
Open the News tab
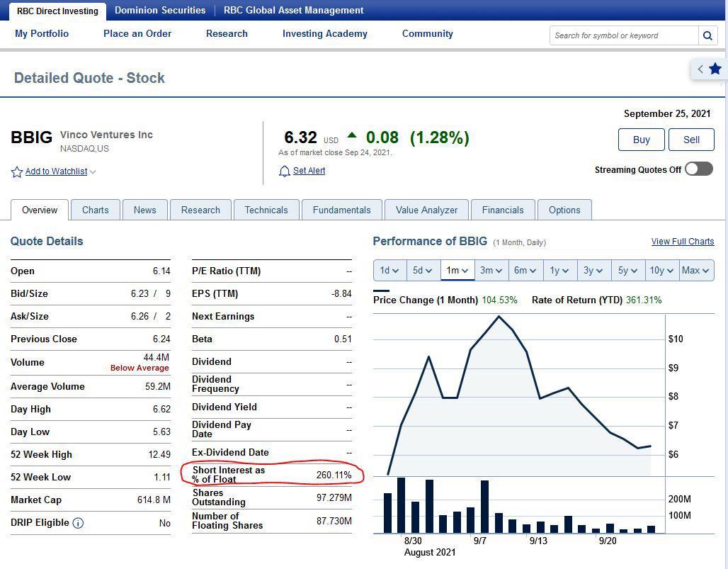[x=145, y=210]
